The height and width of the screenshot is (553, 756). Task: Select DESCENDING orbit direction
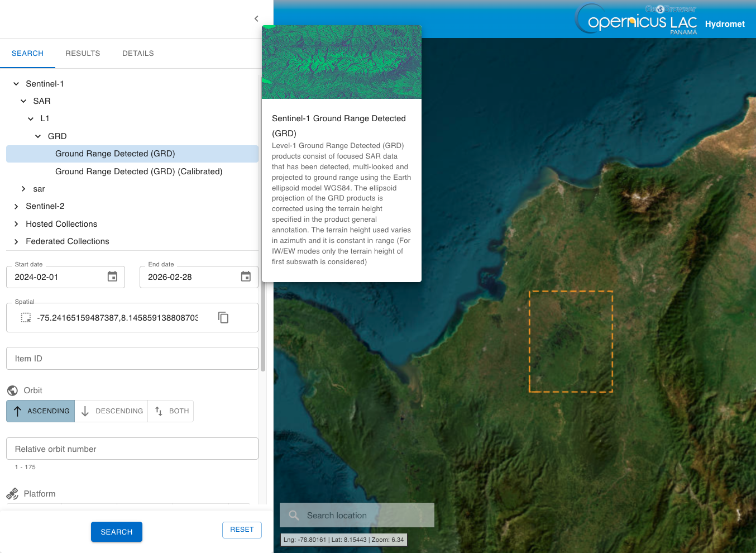pyautogui.click(x=111, y=411)
